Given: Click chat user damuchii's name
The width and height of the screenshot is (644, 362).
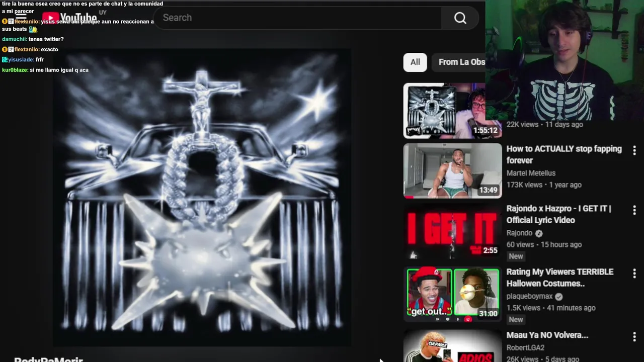Looking at the screenshot, I should pos(14,39).
